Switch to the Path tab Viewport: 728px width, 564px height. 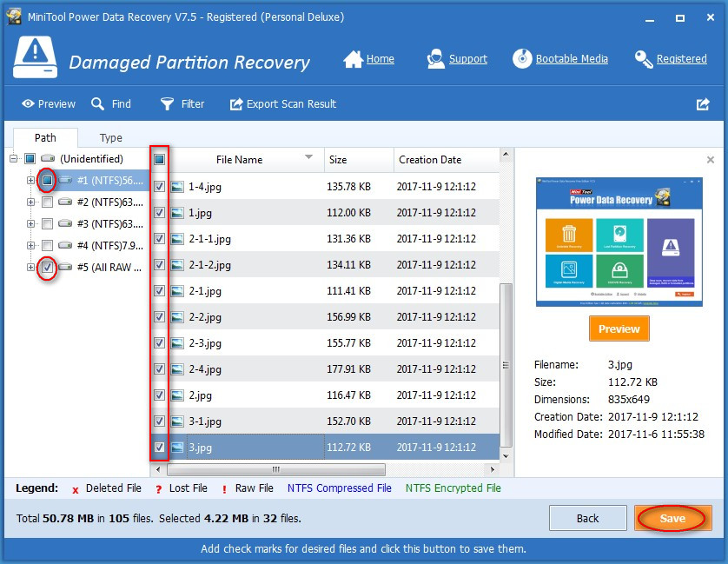click(45, 137)
